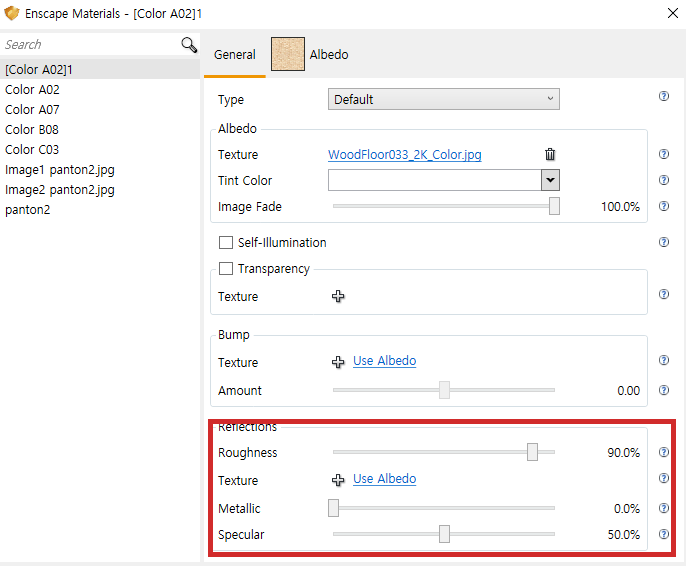
Task: Open help for Roughness setting
Action: click(664, 452)
